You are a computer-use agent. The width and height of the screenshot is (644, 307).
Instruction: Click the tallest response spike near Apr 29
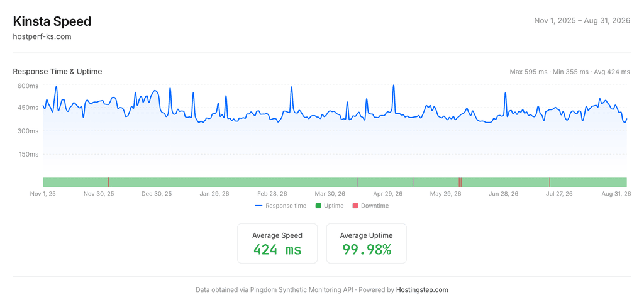point(394,86)
